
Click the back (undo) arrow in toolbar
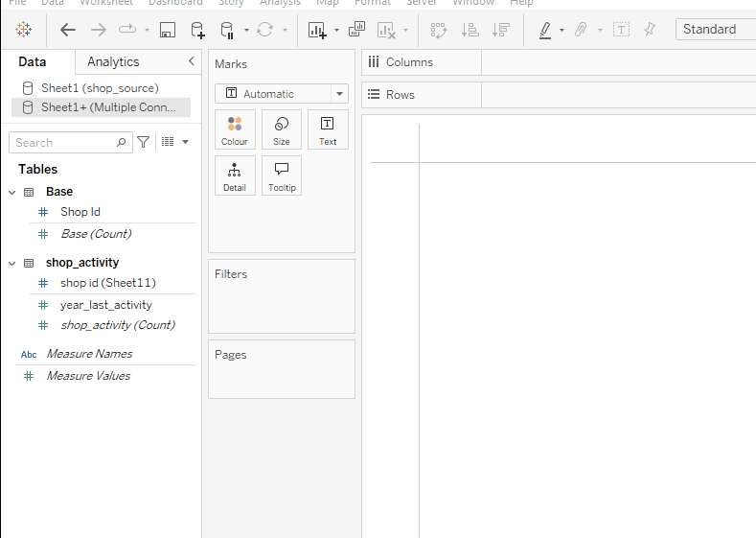point(68,30)
